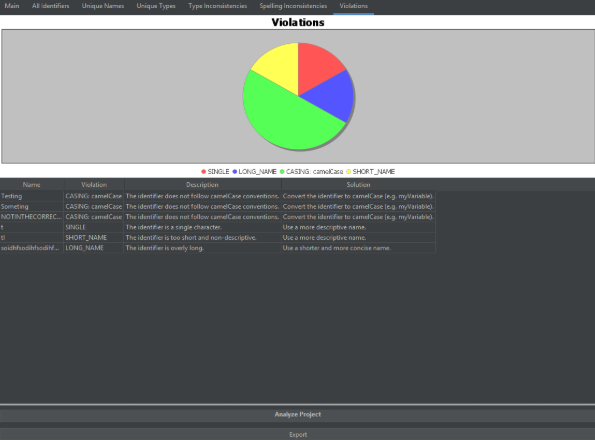Click the Solution column header
The width and height of the screenshot is (595, 440).
(x=358, y=185)
